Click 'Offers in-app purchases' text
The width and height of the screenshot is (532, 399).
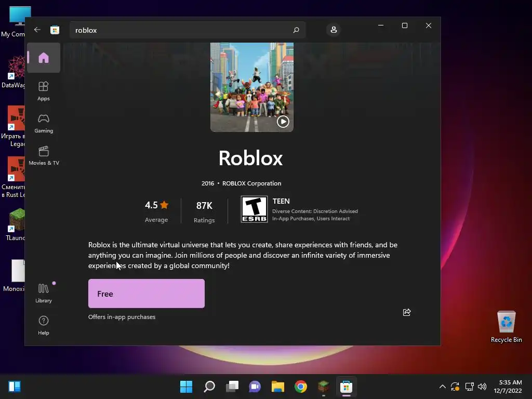122,317
